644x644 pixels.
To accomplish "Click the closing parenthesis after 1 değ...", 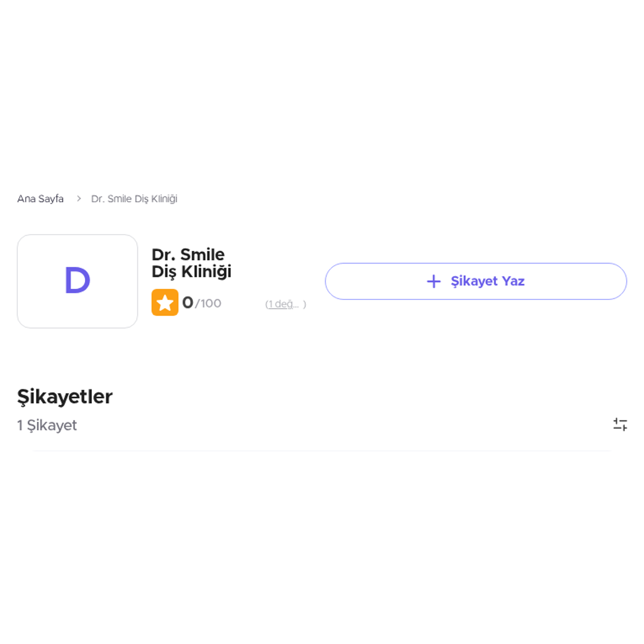I will (x=304, y=304).
